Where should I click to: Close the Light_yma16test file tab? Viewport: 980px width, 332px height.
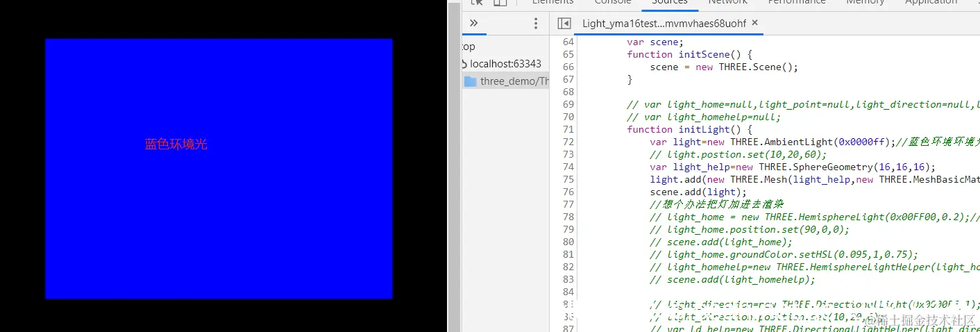coord(755,23)
